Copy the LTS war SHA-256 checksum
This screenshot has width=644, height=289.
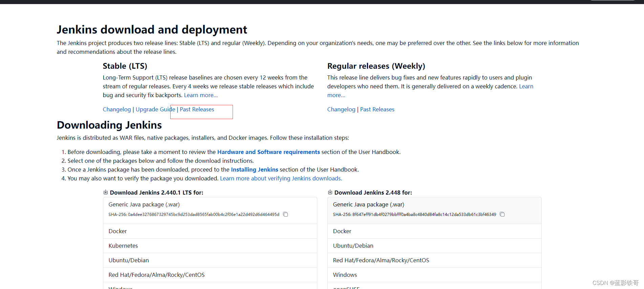point(285,214)
